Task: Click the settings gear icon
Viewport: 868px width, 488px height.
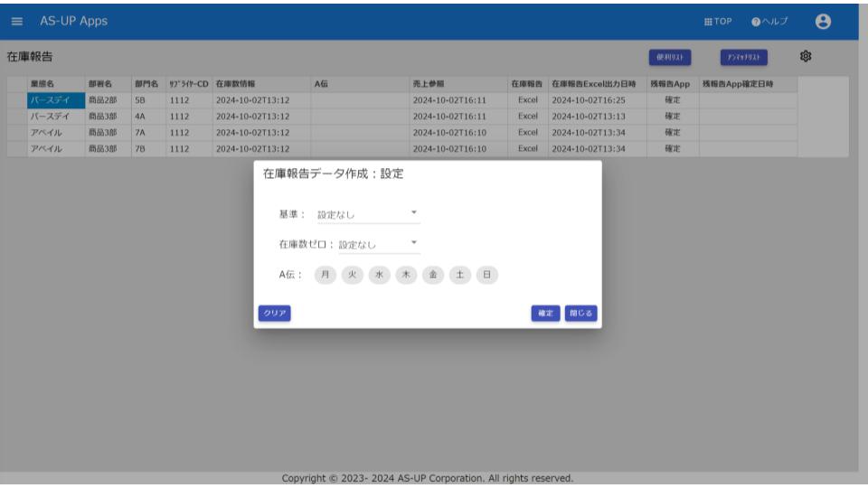Action: pos(806,57)
